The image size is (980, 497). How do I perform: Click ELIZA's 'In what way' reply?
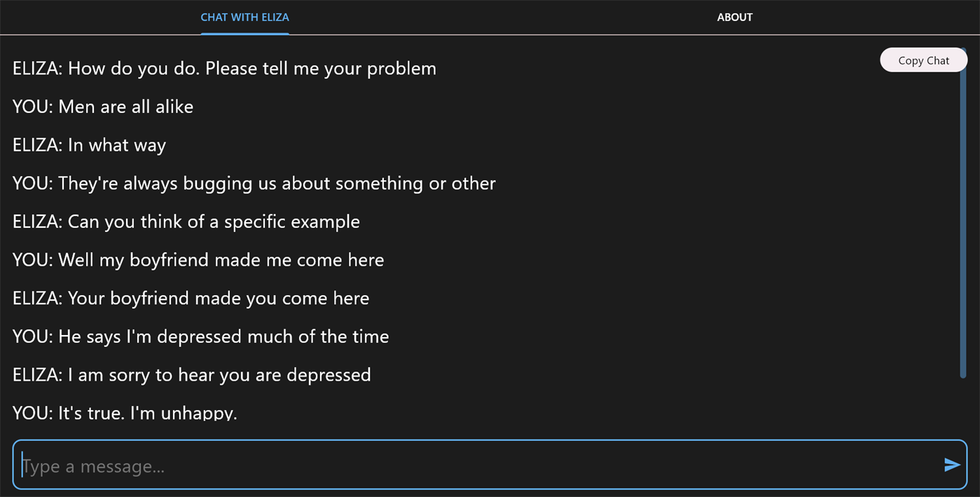(x=90, y=145)
